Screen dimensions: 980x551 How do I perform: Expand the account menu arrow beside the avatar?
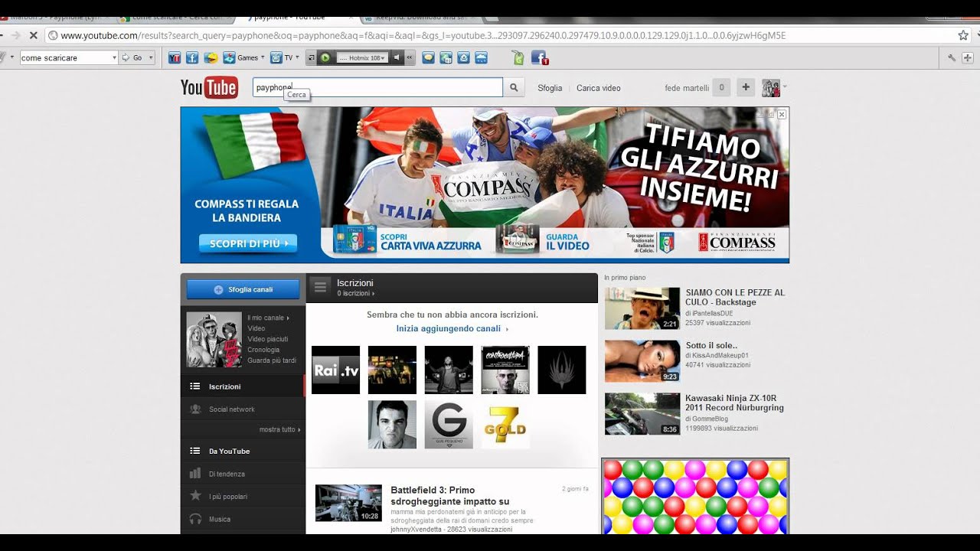point(785,86)
